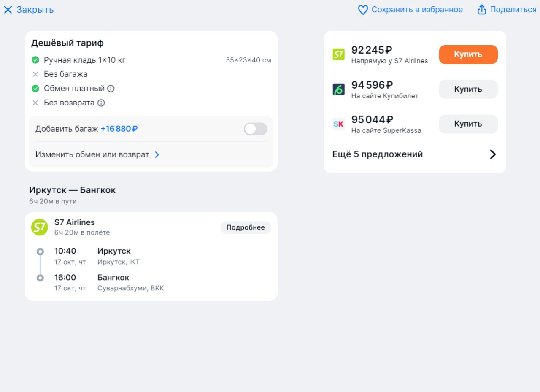Buy ticket on Купибилет for 94 596₽

pyautogui.click(x=468, y=89)
